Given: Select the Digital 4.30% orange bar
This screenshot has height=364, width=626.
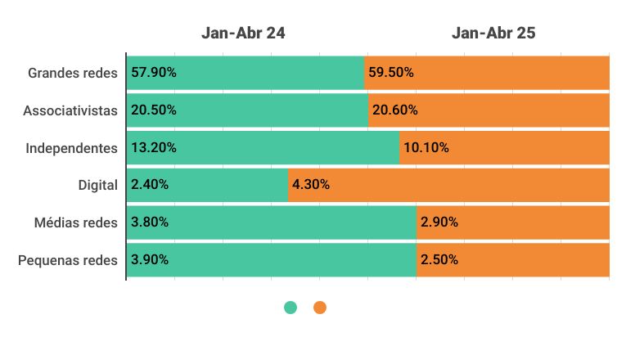Looking at the screenshot, I should [449, 185].
